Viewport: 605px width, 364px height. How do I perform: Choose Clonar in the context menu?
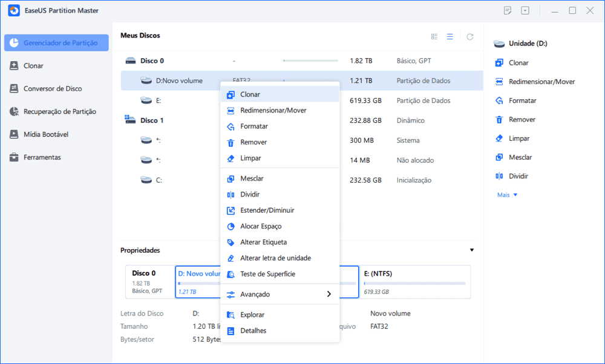pyautogui.click(x=280, y=94)
